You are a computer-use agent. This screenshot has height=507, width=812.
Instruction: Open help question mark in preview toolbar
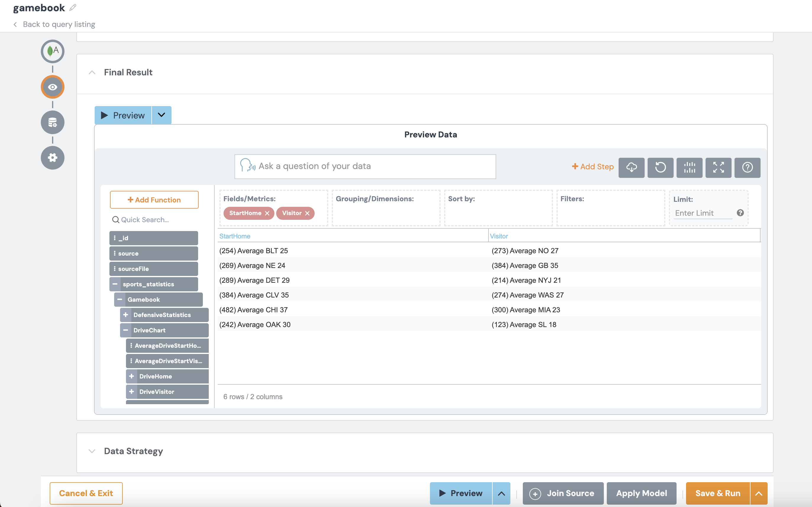coord(747,167)
